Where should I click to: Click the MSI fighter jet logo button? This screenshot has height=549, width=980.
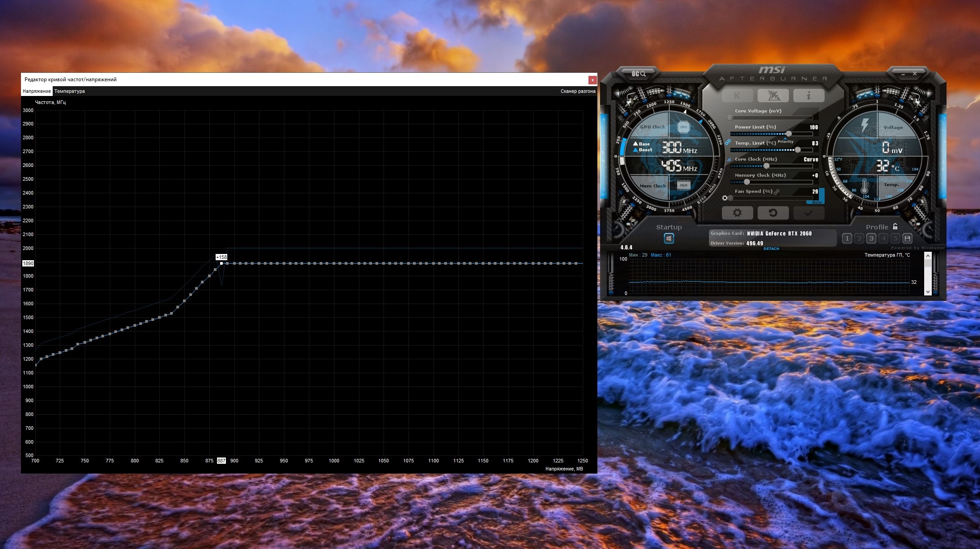pos(773,95)
